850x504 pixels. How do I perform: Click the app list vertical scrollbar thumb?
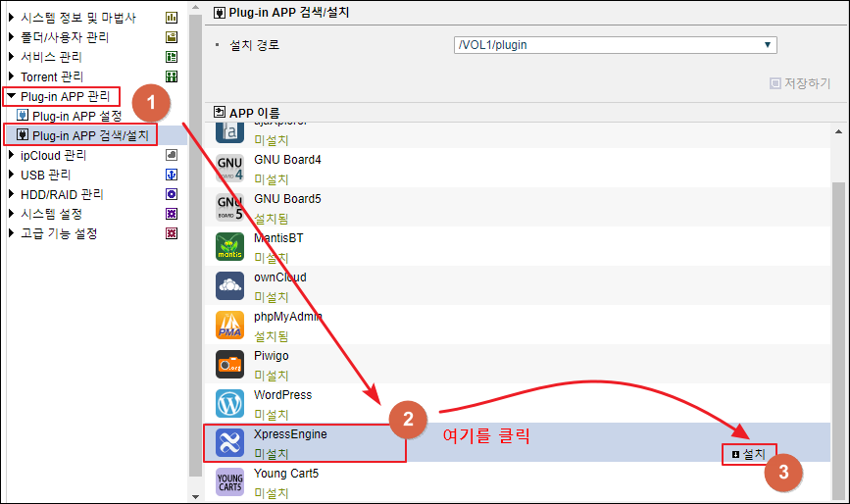click(838, 341)
